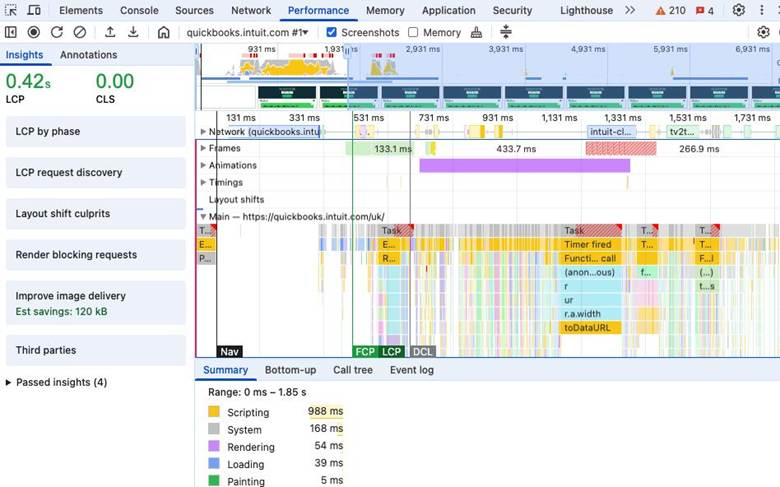Click the DCL timeline marker
Screen dimensions: 780x487
pyautogui.click(x=422, y=352)
